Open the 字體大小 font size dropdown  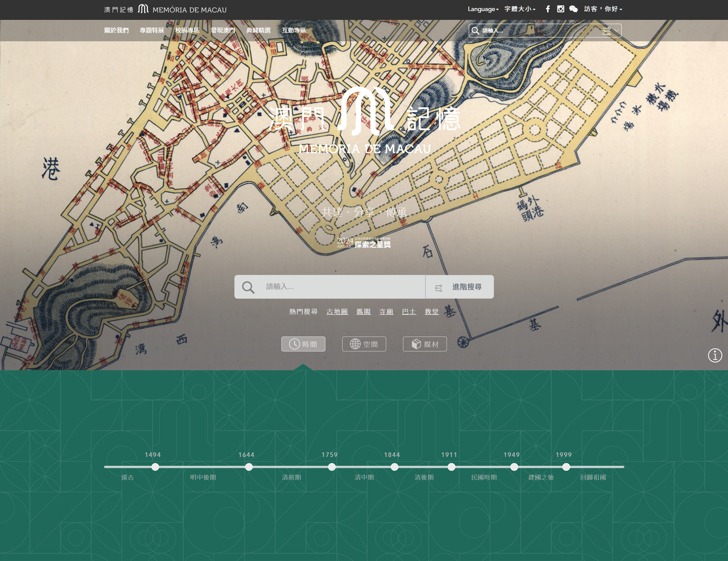click(520, 9)
